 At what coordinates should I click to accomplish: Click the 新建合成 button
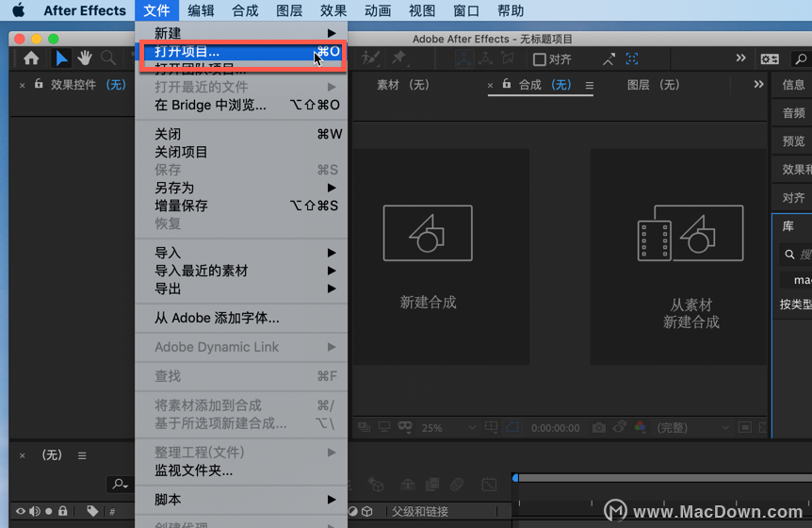coord(441,257)
